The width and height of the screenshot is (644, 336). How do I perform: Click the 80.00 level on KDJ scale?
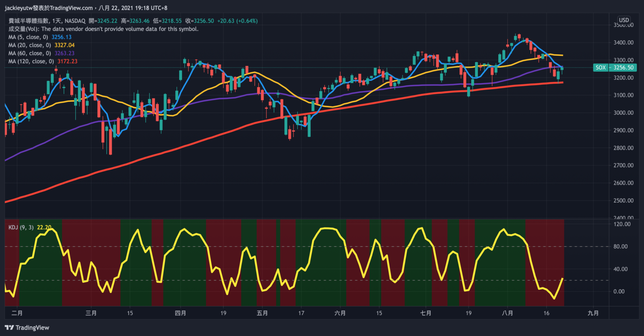[x=620, y=247]
